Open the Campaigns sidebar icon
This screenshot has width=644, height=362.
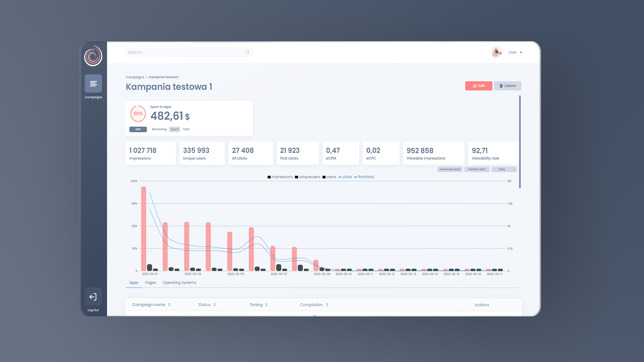click(93, 83)
